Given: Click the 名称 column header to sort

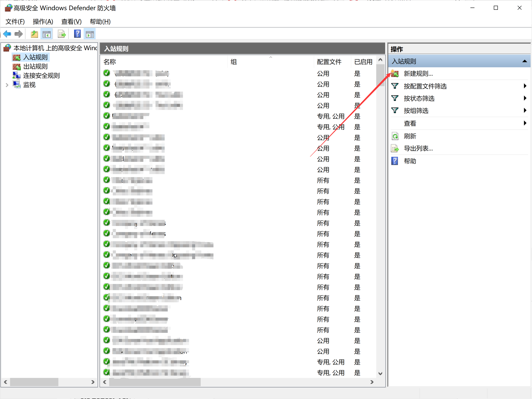Looking at the screenshot, I should click(110, 62).
